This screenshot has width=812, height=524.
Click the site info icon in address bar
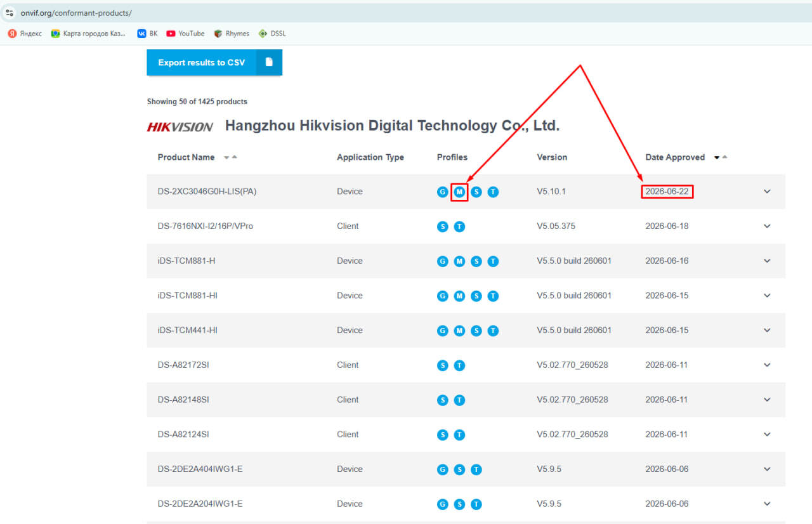point(10,13)
